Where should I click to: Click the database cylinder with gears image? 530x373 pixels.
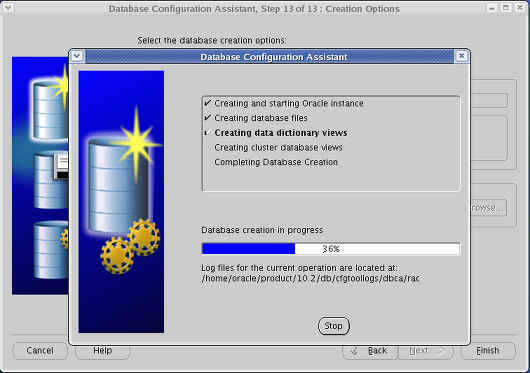pyautogui.click(x=121, y=202)
